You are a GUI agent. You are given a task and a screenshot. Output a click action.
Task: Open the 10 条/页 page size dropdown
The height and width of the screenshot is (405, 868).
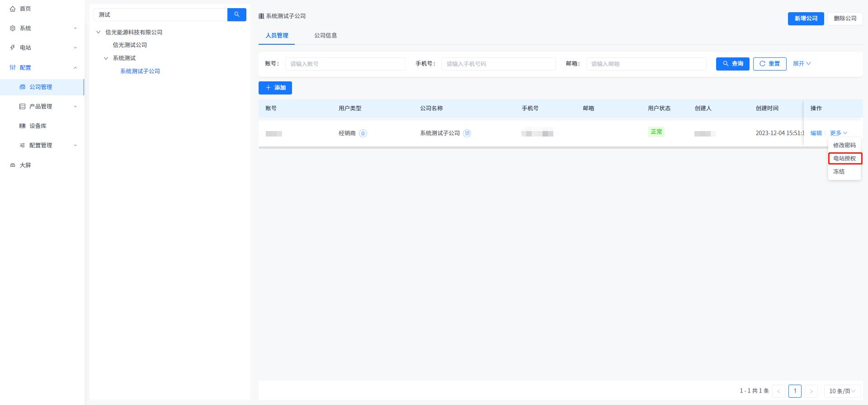(x=842, y=391)
